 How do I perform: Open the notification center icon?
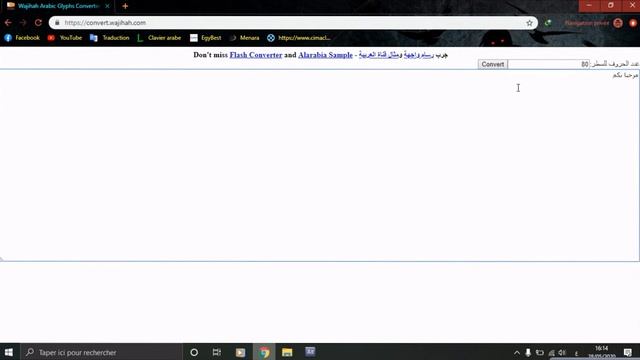628,353
